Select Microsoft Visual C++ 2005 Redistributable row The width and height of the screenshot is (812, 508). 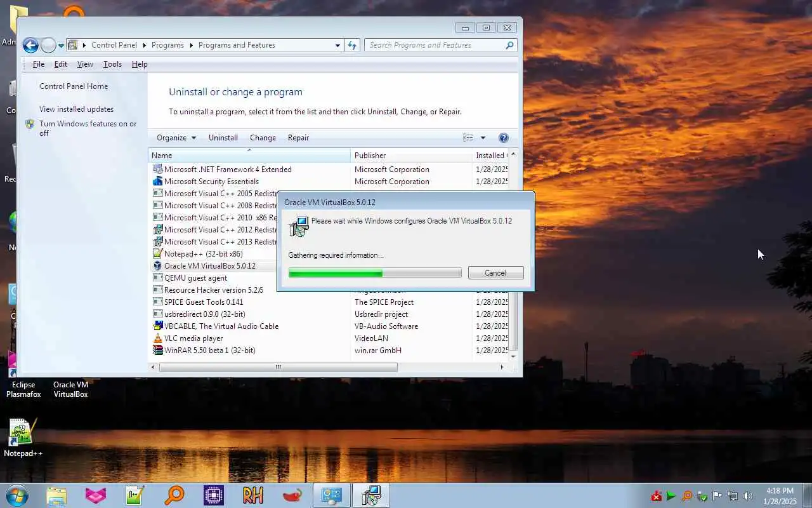(x=215, y=194)
